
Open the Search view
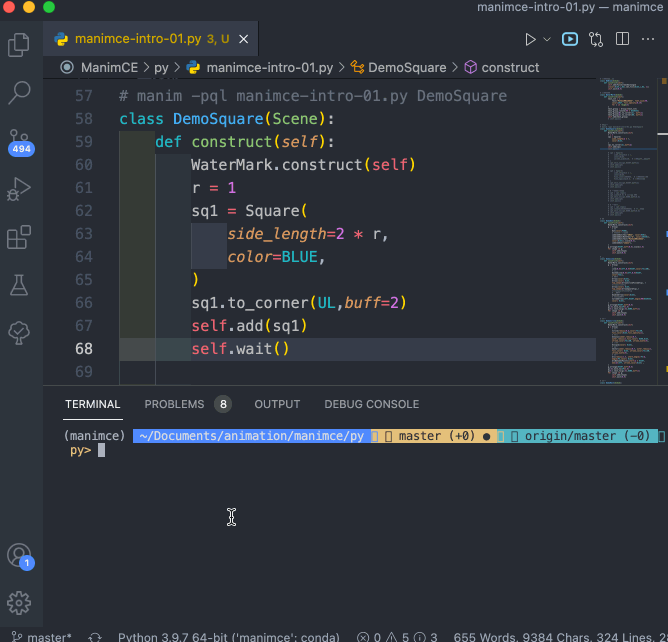point(19,93)
